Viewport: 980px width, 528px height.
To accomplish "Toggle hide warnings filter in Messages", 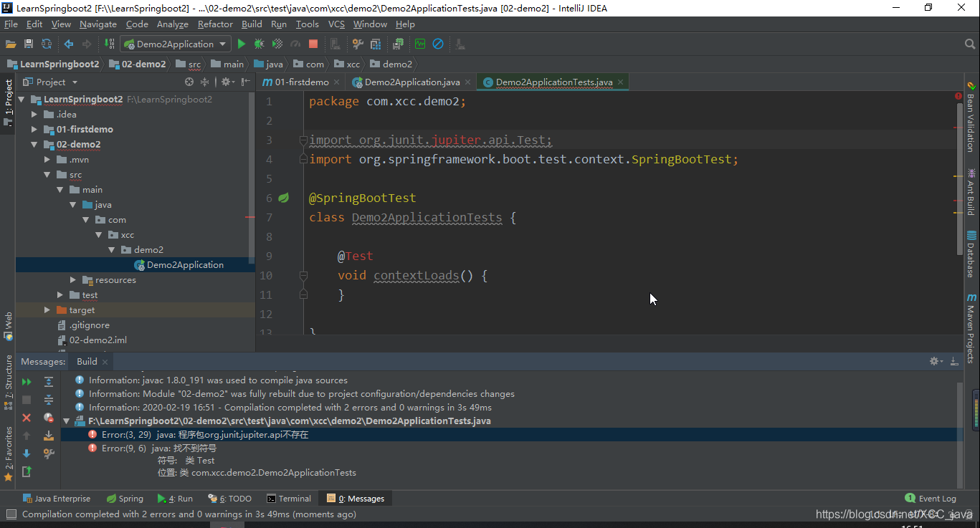I will (x=49, y=418).
